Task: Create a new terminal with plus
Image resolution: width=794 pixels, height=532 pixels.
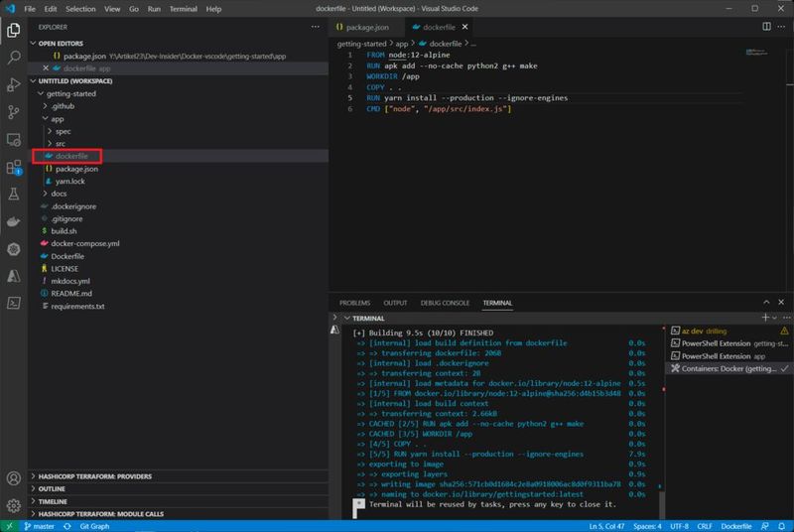Action: point(765,318)
